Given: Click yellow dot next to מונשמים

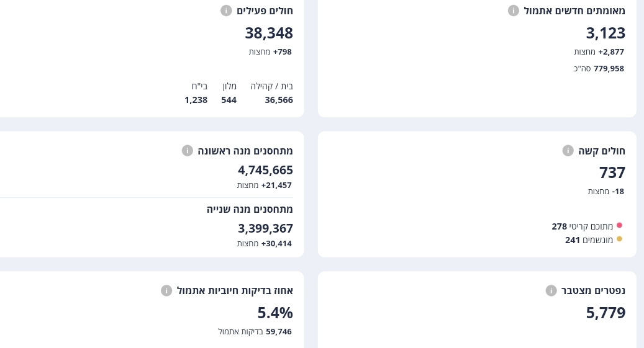Looking at the screenshot, I should [x=619, y=239].
